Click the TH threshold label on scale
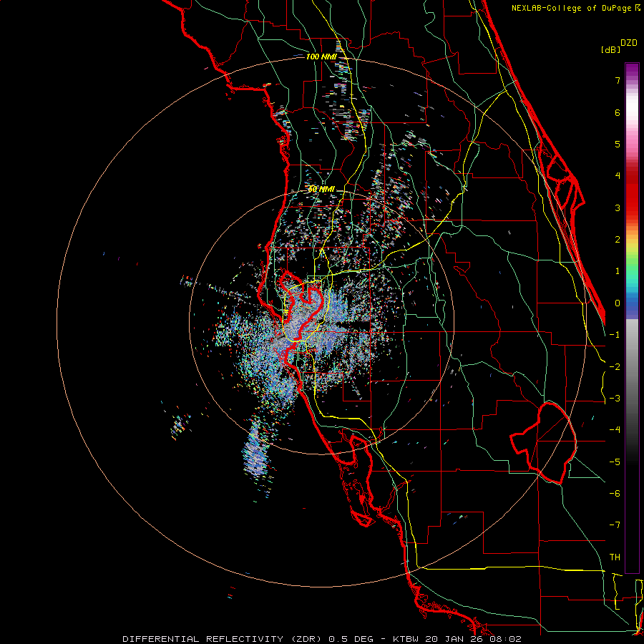The height and width of the screenshot is (644, 644). pyautogui.click(x=615, y=557)
